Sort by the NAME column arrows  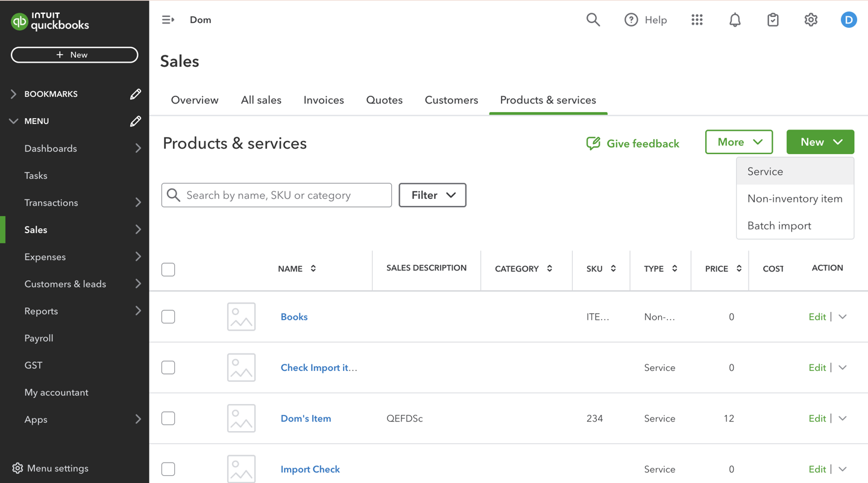coord(313,269)
